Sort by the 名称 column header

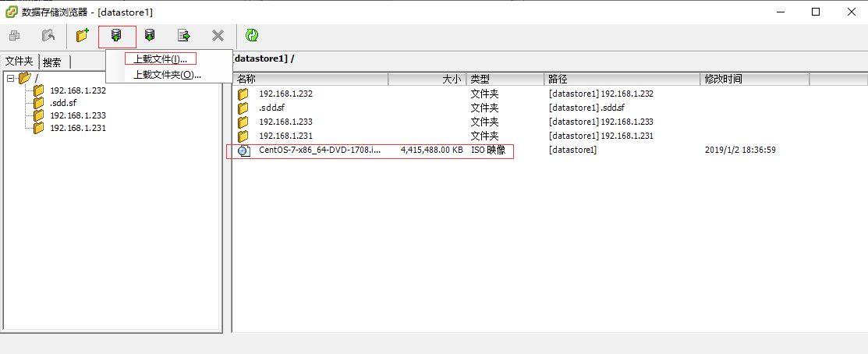pyautogui.click(x=310, y=79)
